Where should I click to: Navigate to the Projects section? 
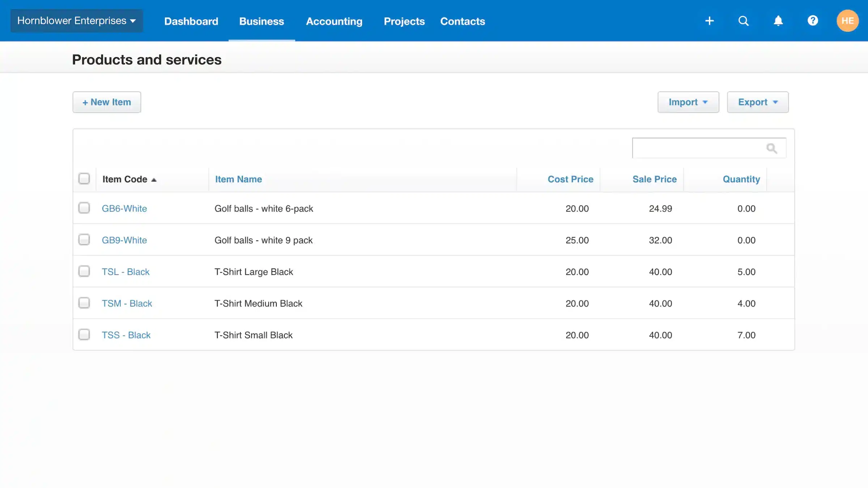tap(404, 21)
